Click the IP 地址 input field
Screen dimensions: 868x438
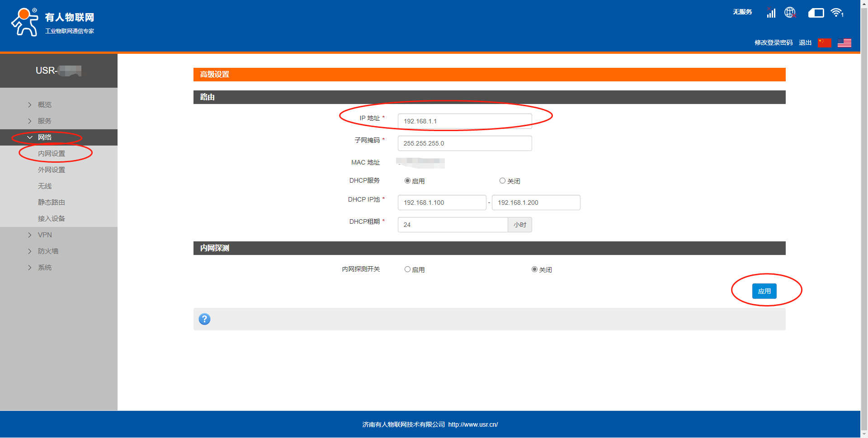tap(464, 121)
